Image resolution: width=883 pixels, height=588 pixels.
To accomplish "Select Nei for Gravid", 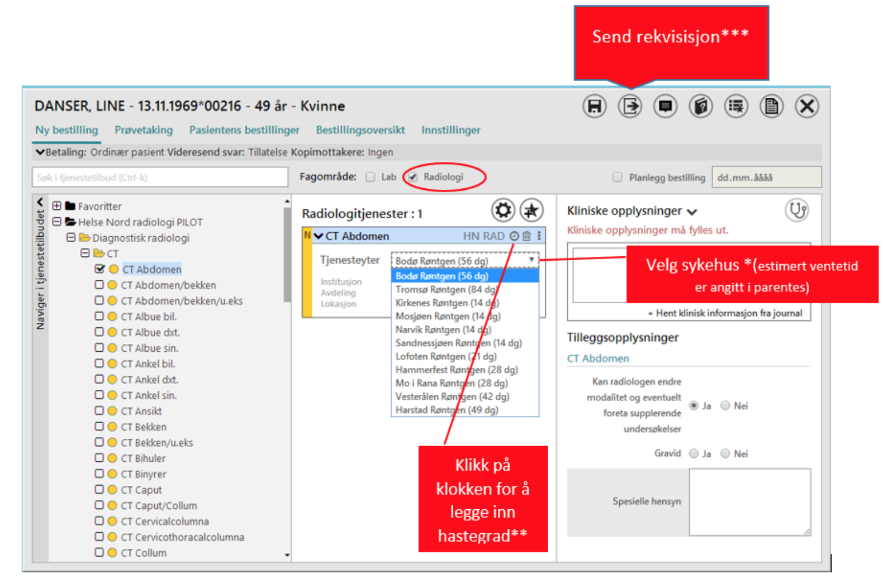I will tap(725, 453).
